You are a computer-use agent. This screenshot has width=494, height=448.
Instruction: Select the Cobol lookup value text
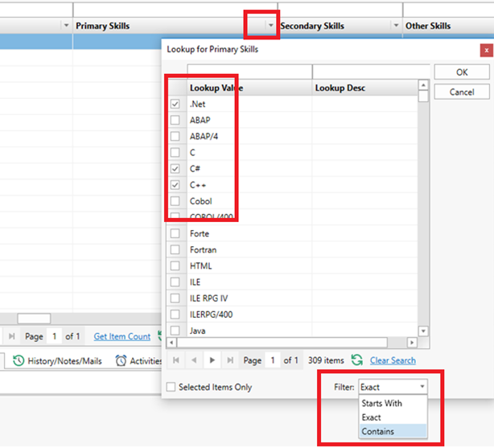pyautogui.click(x=200, y=201)
